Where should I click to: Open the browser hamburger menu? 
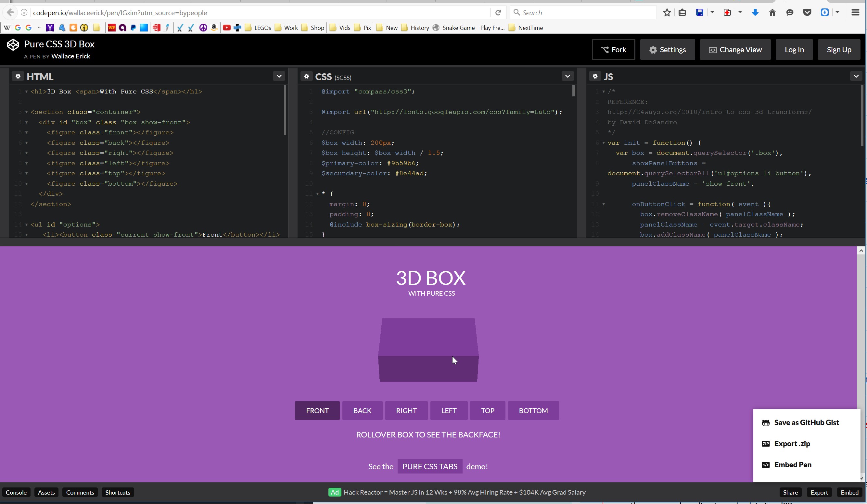(855, 13)
